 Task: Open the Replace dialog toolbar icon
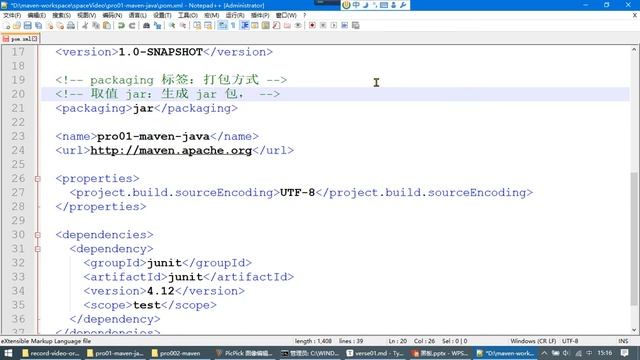coord(157,25)
